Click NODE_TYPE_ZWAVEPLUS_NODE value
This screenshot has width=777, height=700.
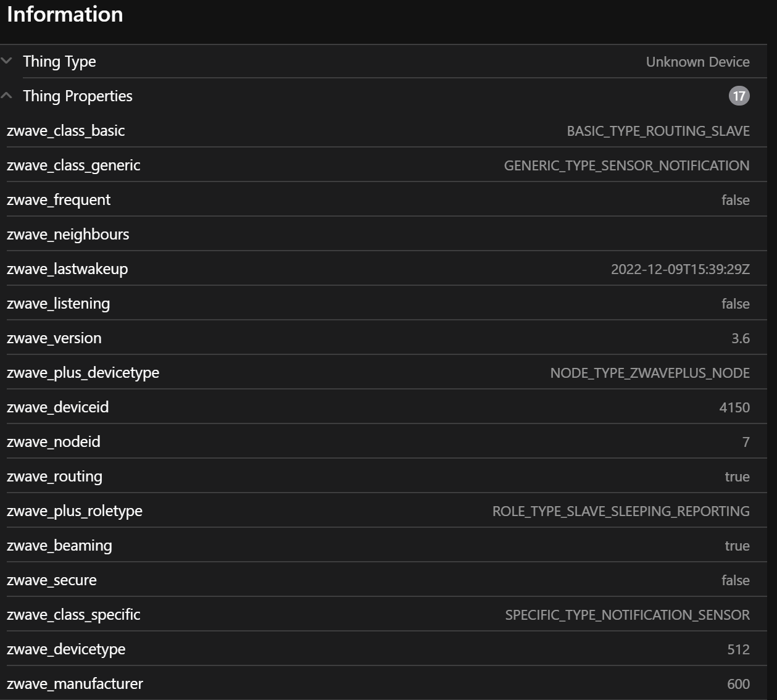click(x=650, y=373)
